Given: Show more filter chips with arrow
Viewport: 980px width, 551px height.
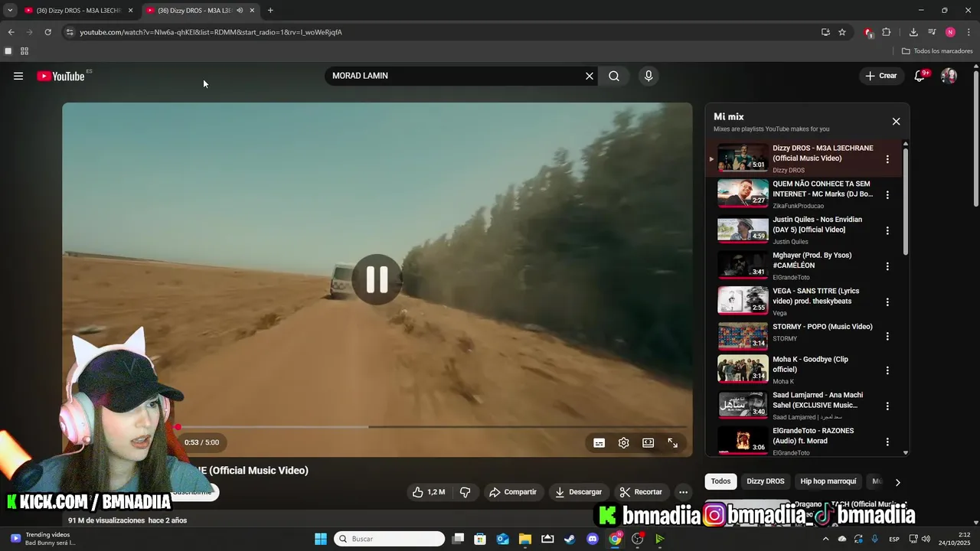Looking at the screenshot, I should [x=897, y=482].
